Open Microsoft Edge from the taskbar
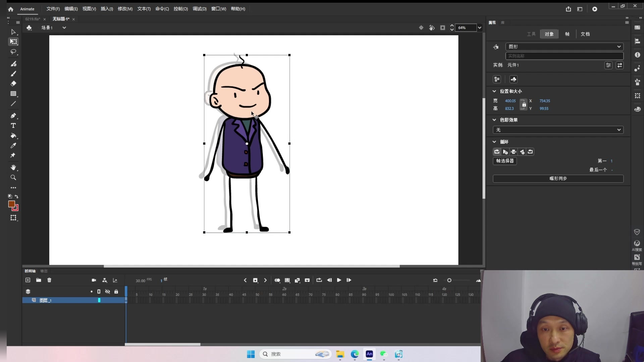 point(355,354)
